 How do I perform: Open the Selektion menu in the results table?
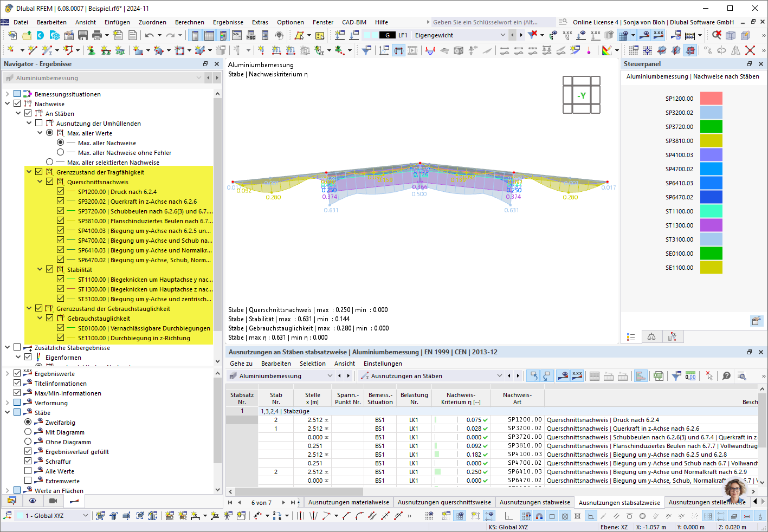tap(313, 364)
